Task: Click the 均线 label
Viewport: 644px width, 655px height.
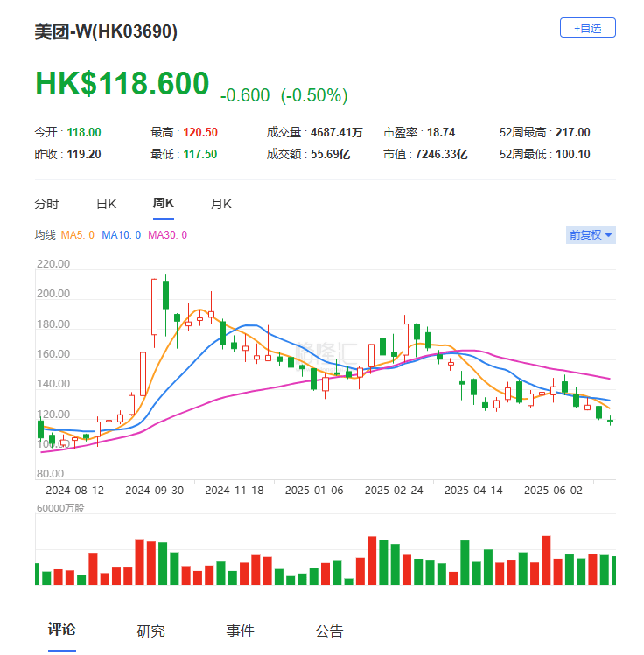Action: [45, 235]
